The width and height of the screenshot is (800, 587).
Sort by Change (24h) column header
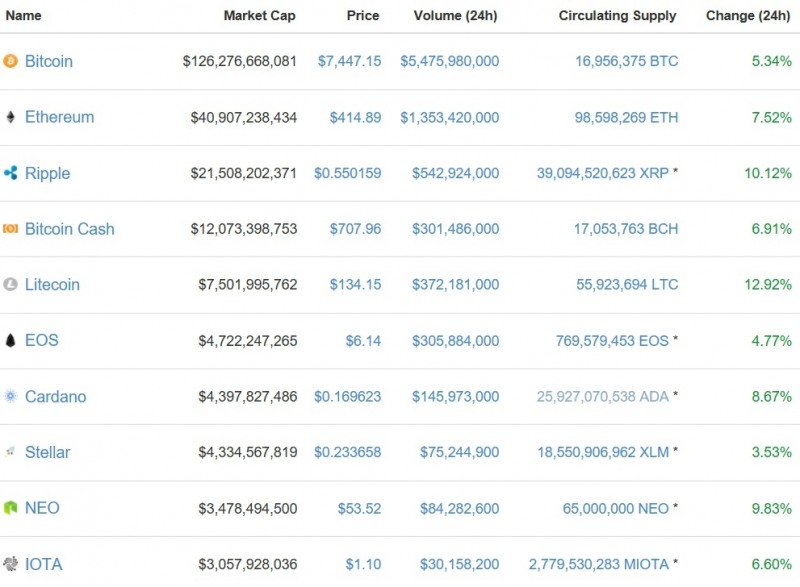[x=747, y=16]
